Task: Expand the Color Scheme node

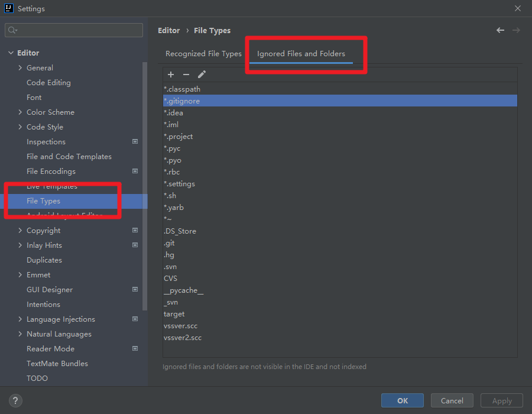Action: pyautogui.click(x=20, y=112)
